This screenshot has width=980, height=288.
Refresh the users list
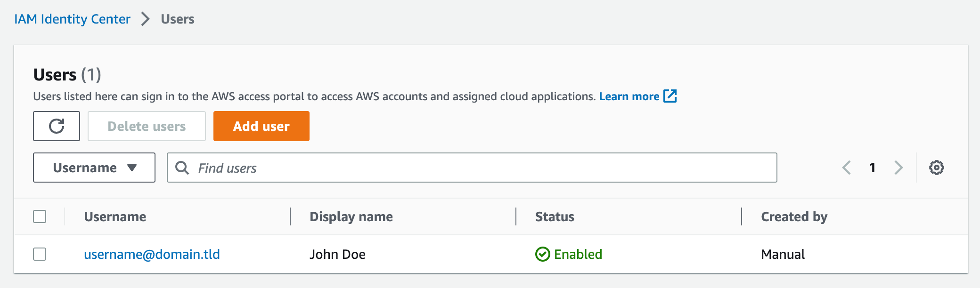click(57, 126)
